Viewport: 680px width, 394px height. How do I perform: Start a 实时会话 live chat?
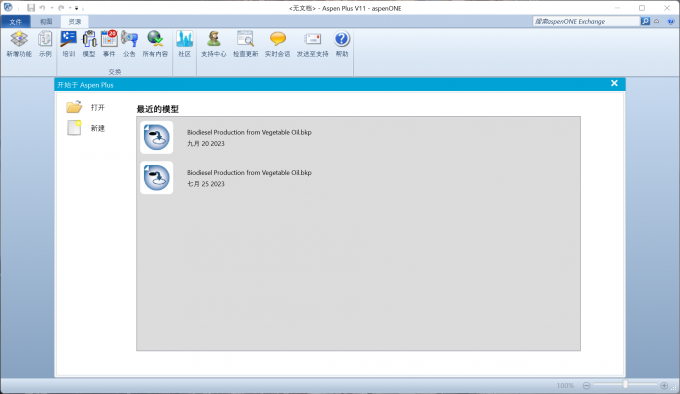(x=278, y=44)
